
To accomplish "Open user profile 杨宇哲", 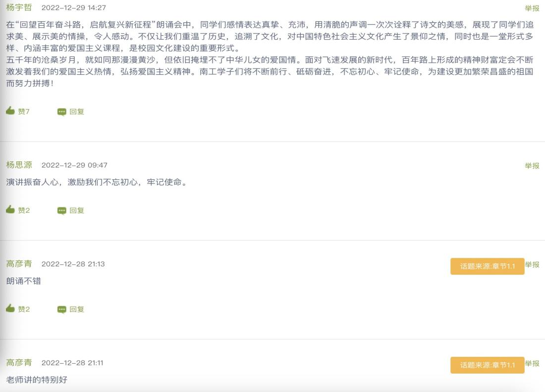I will point(19,7).
